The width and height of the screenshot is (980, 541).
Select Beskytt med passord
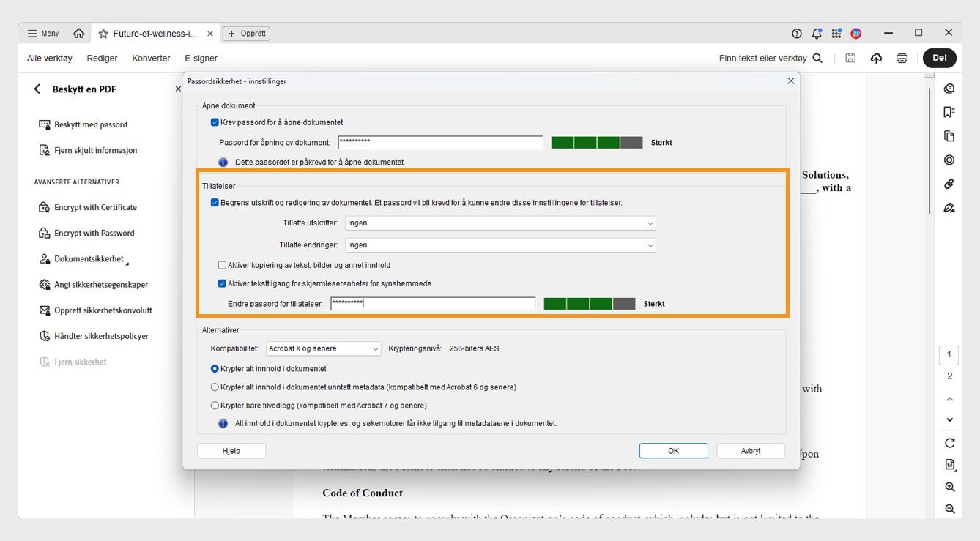tap(83, 125)
